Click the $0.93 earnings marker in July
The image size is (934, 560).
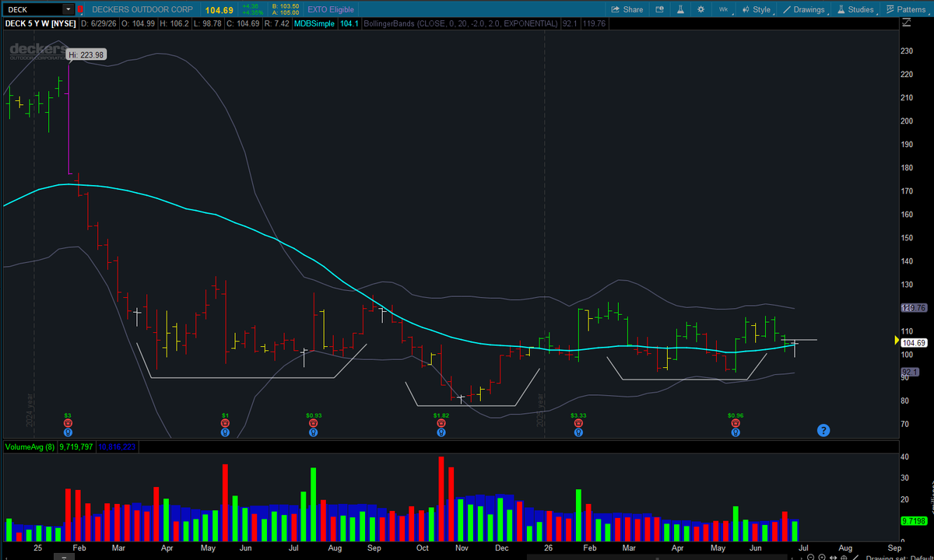[314, 422]
